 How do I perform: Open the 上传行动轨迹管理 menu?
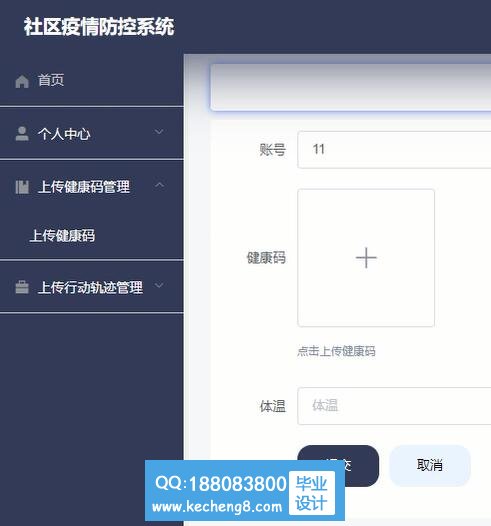point(92,287)
